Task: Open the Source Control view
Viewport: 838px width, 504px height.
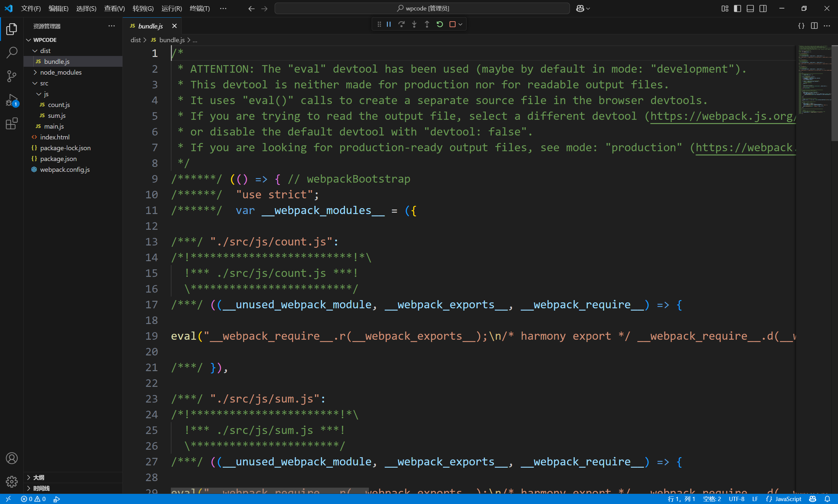Action: point(12,76)
